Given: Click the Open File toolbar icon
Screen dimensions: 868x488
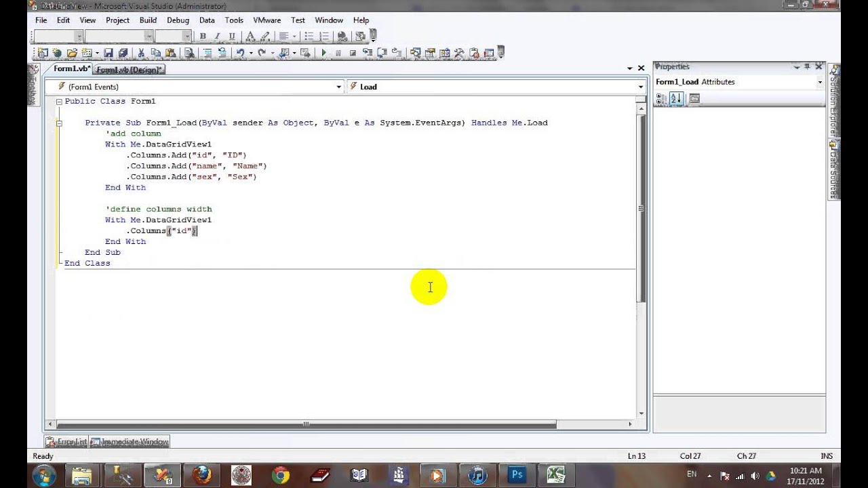Looking at the screenshot, I should tap(72, 53).
